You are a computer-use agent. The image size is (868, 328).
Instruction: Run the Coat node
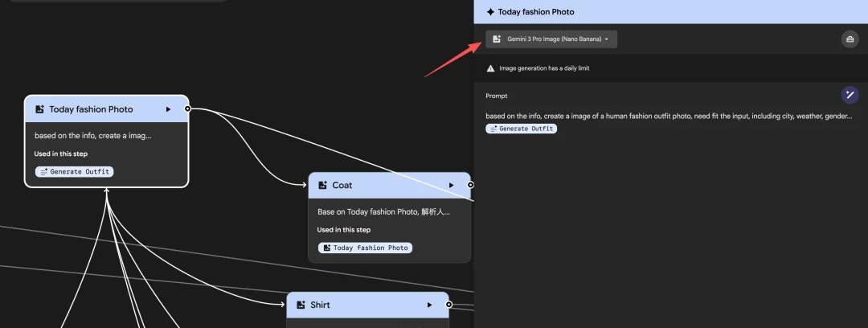[451, 185]
